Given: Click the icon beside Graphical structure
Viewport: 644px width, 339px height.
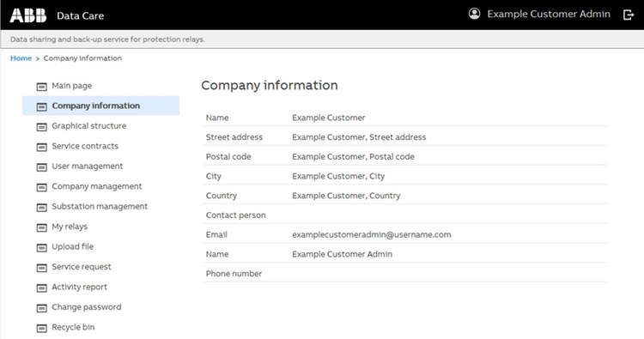Looking at the screenshot, I should (x=42, y=127).
